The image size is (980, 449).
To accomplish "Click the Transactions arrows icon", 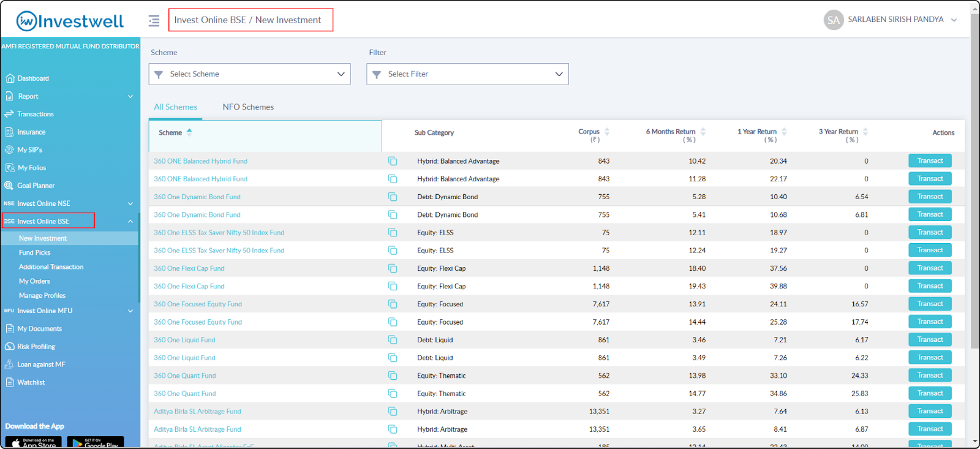I will pos(9,114).
